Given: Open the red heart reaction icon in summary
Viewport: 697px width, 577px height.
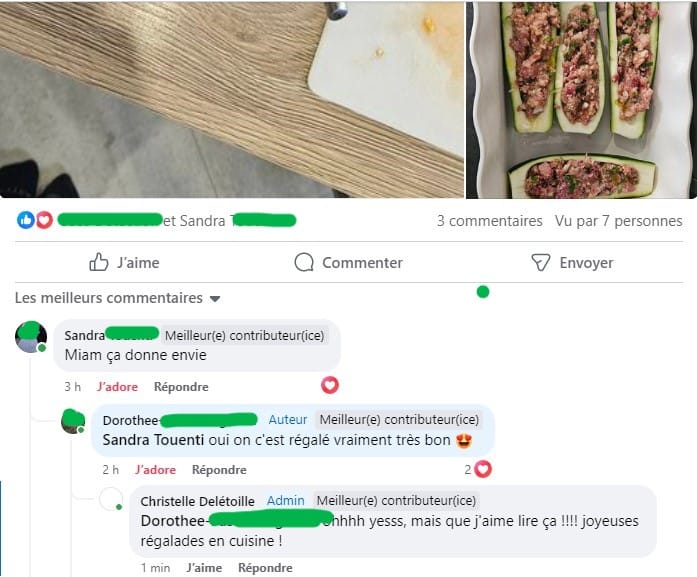Looking at the screenshot, I should (44, 220).
